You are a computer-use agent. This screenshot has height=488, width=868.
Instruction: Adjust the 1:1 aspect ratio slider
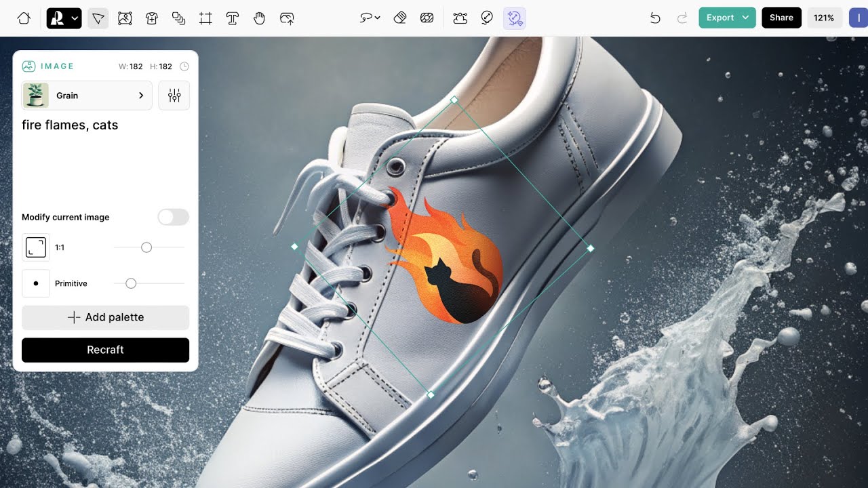tap(146, 247)
